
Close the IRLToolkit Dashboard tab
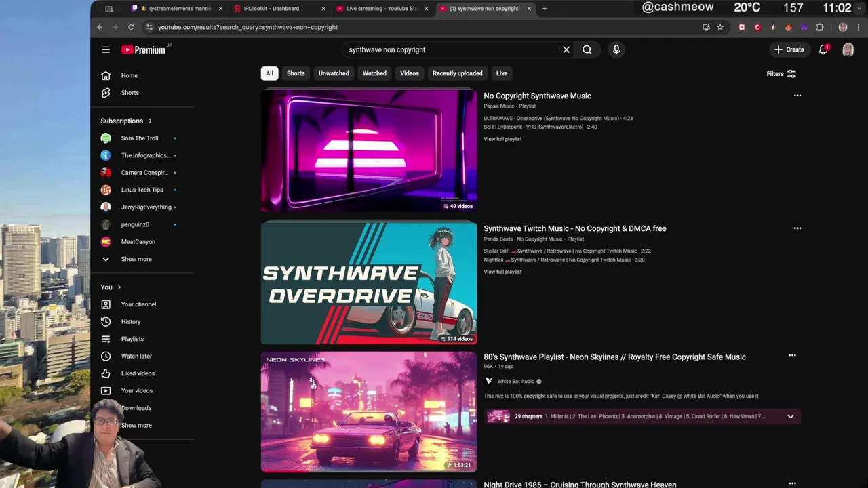323,9
